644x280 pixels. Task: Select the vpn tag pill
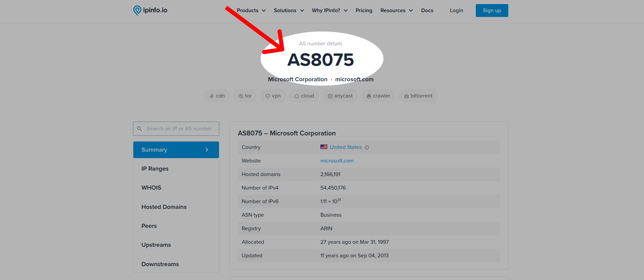click(x=273, y=96)
